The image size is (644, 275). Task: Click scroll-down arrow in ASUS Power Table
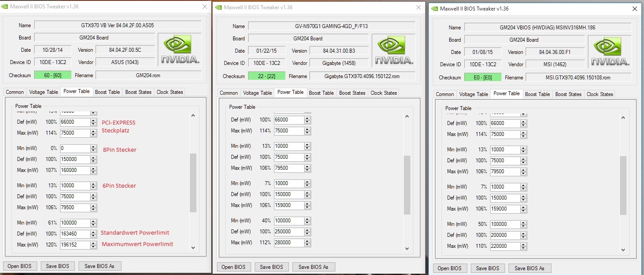[x=193, y=247]
